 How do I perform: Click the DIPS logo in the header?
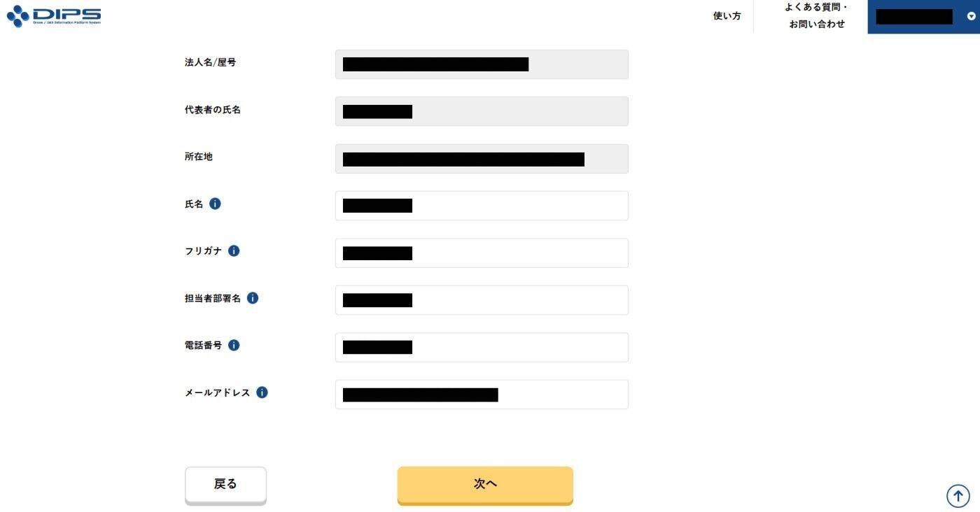(53, 16)
